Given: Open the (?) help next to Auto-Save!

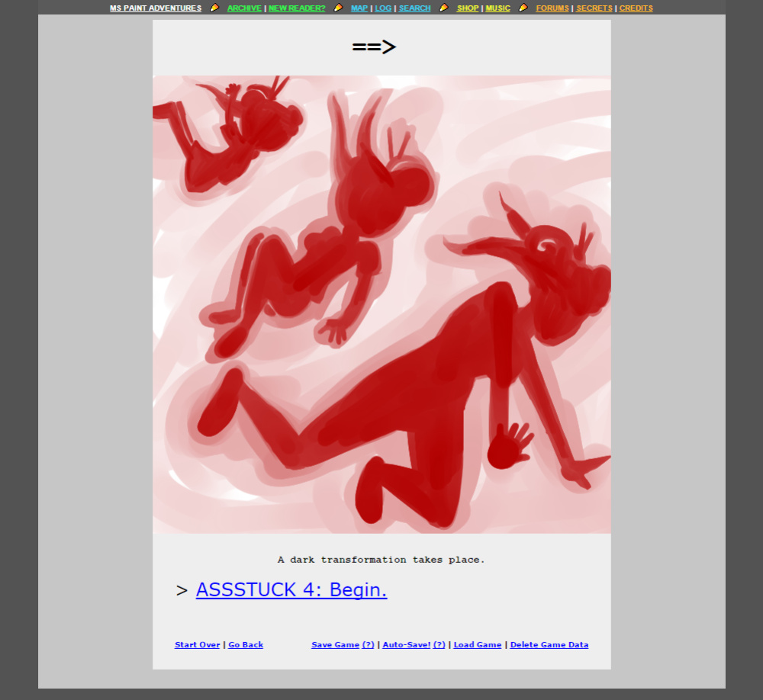Looking at the screenshot, I should pos(439,644).
